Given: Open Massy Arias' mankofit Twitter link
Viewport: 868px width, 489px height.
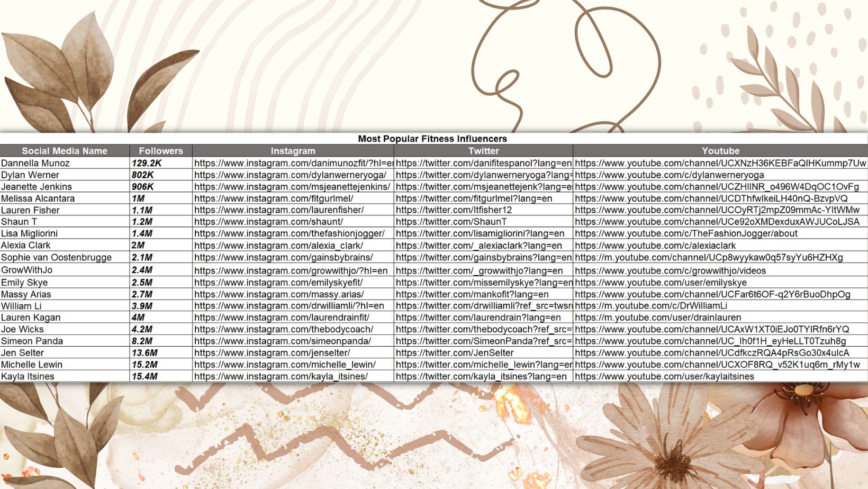Looking at the screenshot, I should [x=472, y=294].
